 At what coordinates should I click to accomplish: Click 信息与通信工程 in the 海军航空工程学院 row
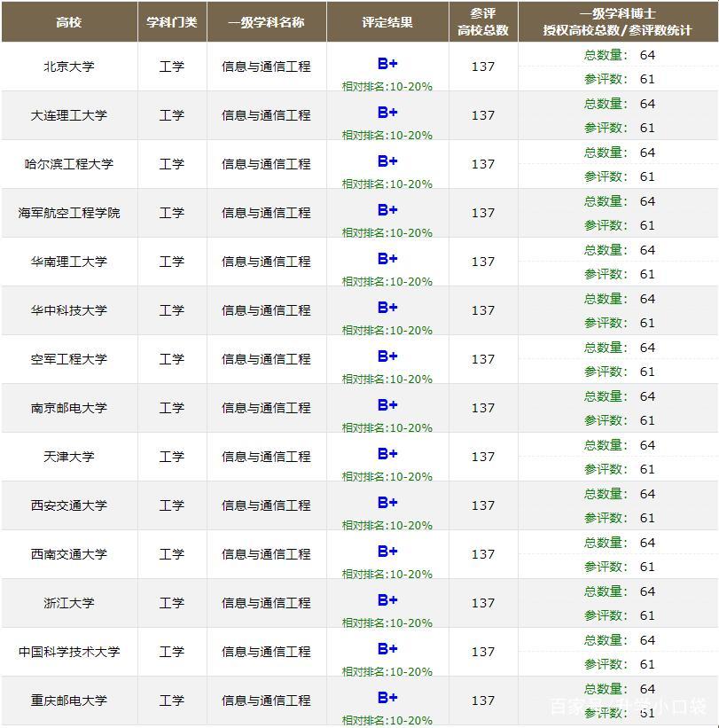tap(267, 213)
